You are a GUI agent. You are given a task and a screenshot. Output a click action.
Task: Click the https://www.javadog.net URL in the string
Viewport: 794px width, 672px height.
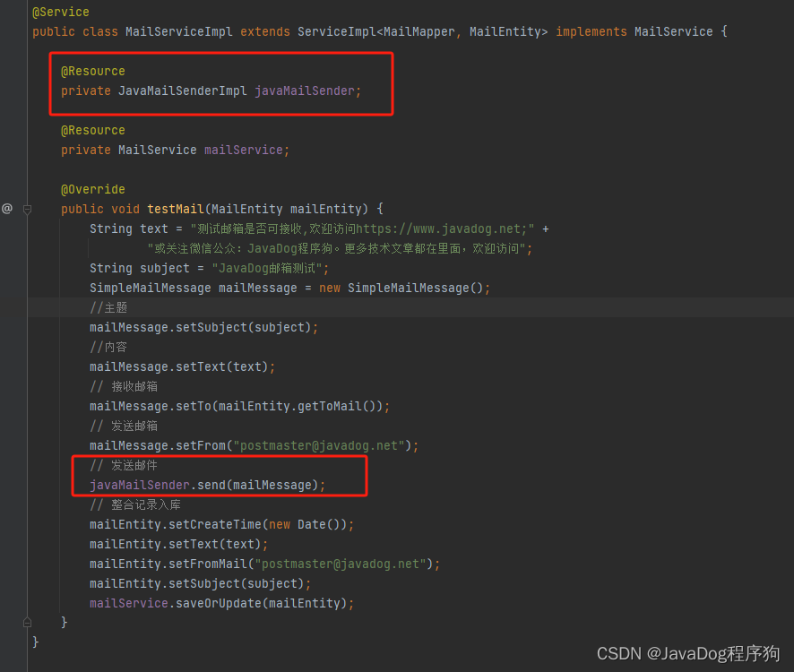[x=440, y=228]
